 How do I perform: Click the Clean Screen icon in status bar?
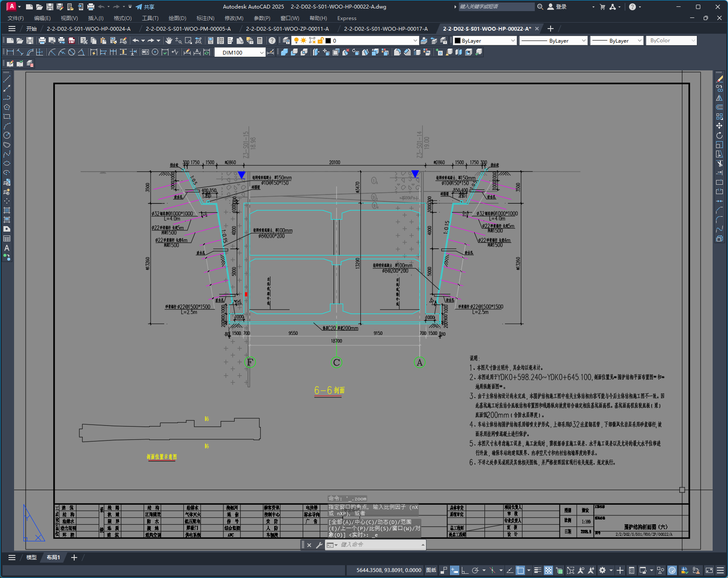point(709,570)
